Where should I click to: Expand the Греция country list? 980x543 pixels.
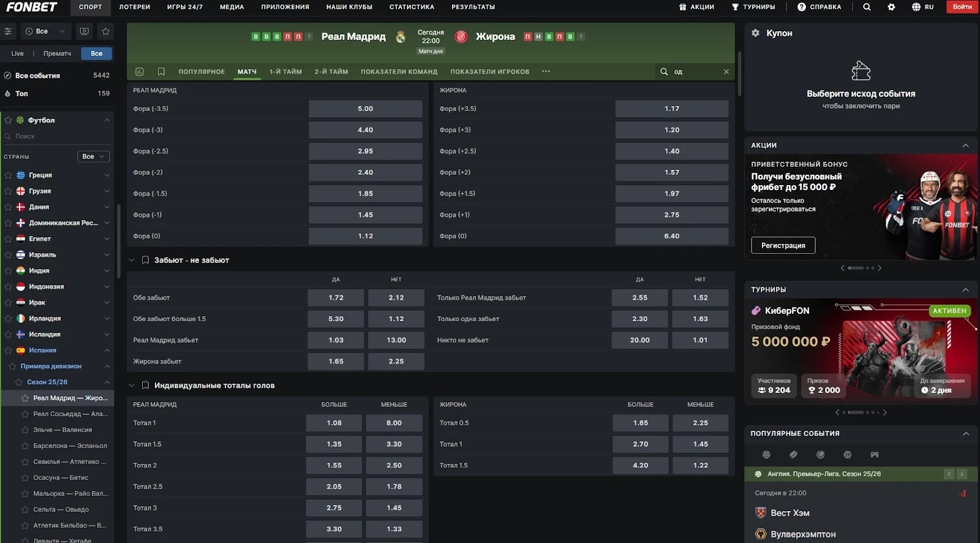point(107,175)
